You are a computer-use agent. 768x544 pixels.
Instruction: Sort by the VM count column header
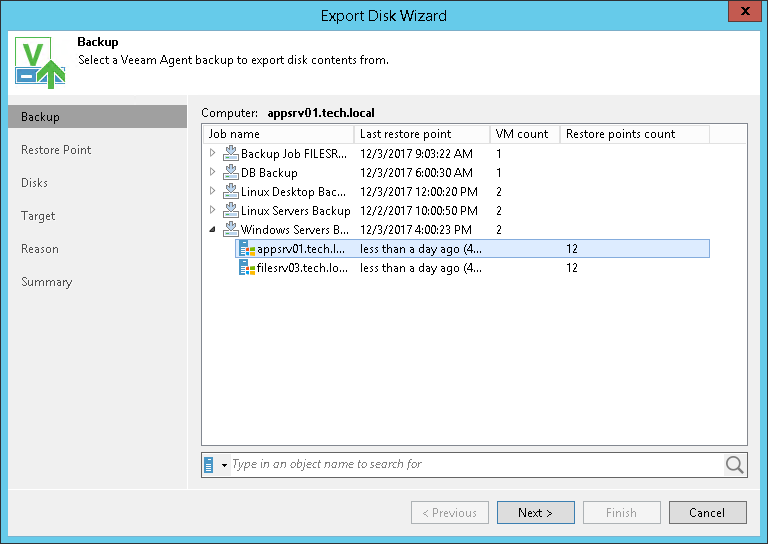525,134
